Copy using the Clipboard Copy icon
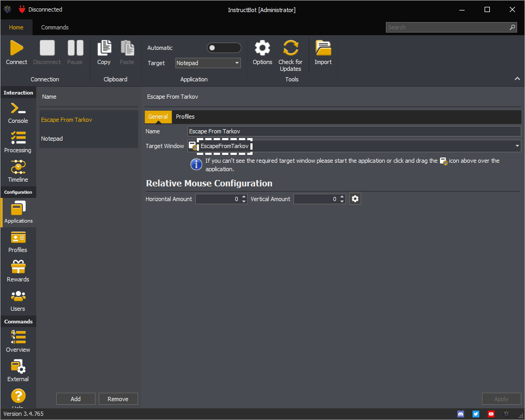The width and height of the screenshot is (525, 420). (104, 48)
